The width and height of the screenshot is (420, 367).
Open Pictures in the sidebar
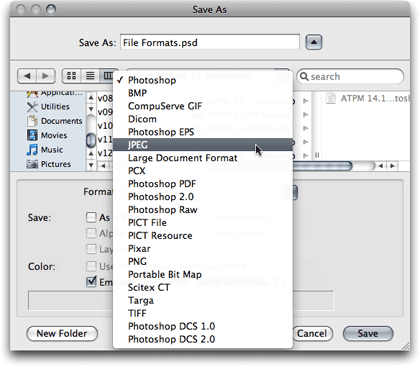49,164
